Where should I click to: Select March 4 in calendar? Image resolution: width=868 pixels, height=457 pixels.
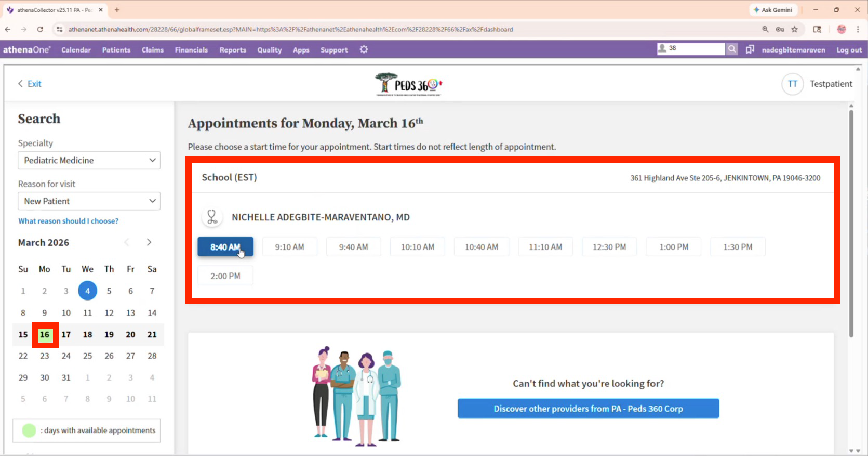pos(88,291)
